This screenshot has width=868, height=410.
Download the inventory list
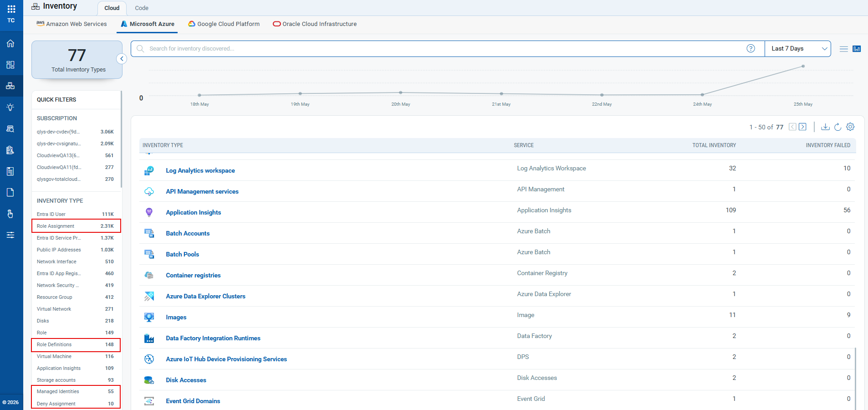click(x=825, y=127)
